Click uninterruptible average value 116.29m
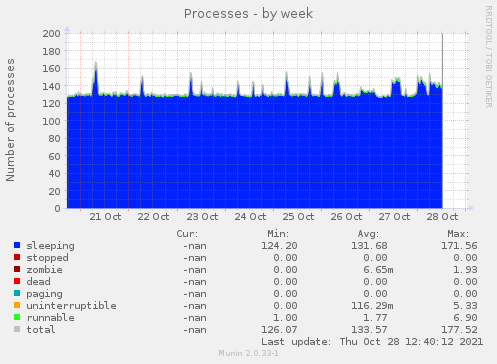The width and height of the screenshot is (497, 364). [372, 306]
